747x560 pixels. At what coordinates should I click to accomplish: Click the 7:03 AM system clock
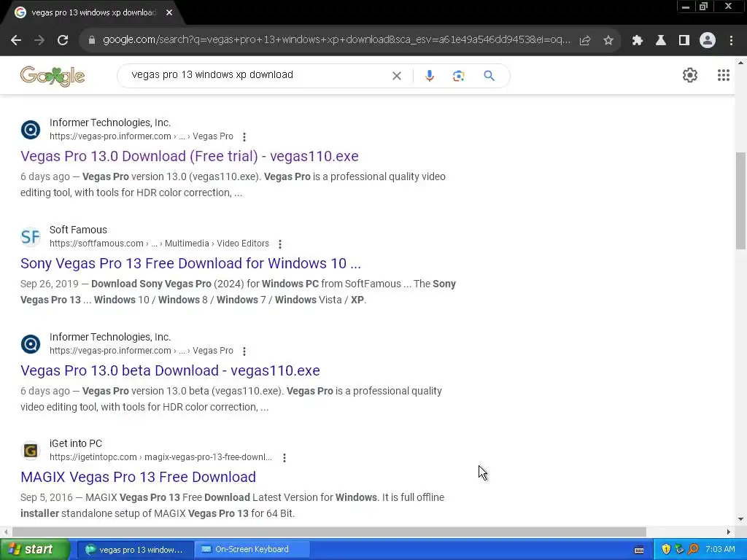720,550
